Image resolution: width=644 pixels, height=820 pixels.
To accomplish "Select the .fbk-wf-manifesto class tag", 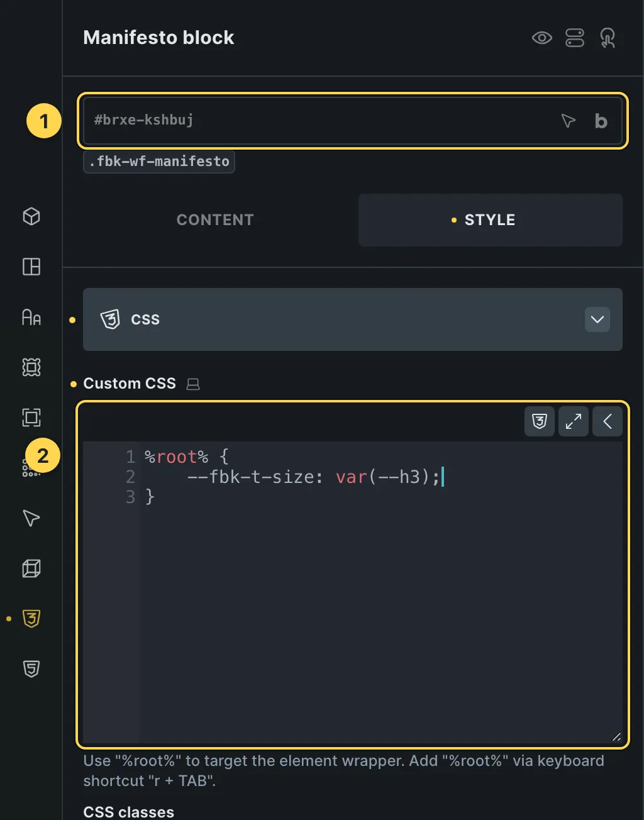I will point(159,162).
